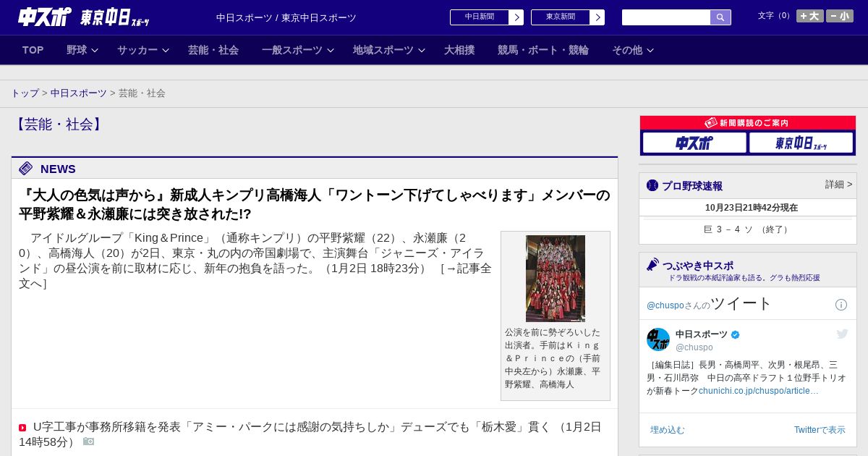
Task: Open the 東京新聞 link button
Action: coord(561,17)
